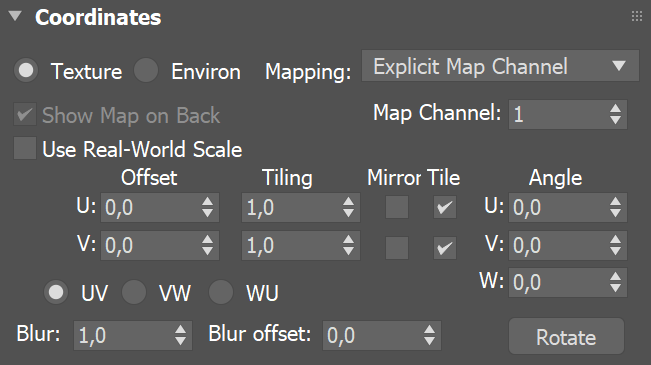The image size is (651, 365).
Task: Select the Environ radio button
Action: point(146,70)
